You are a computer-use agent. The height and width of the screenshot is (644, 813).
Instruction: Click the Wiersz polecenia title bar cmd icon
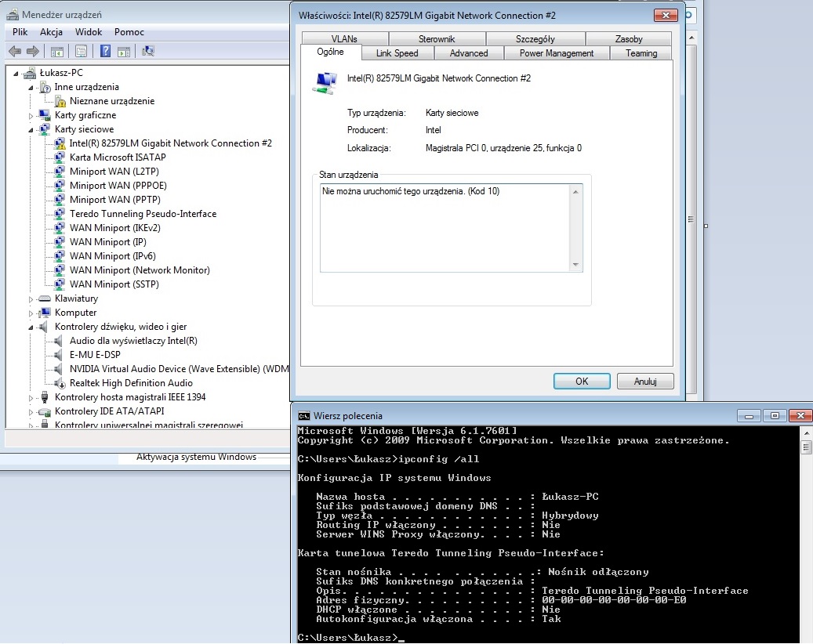(304, 416)
